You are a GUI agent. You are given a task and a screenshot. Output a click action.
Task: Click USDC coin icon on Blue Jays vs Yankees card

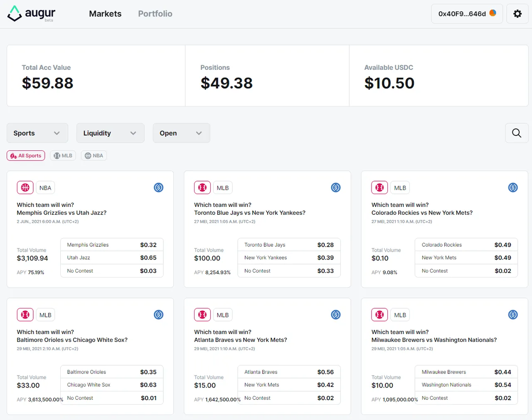(336, 187)
